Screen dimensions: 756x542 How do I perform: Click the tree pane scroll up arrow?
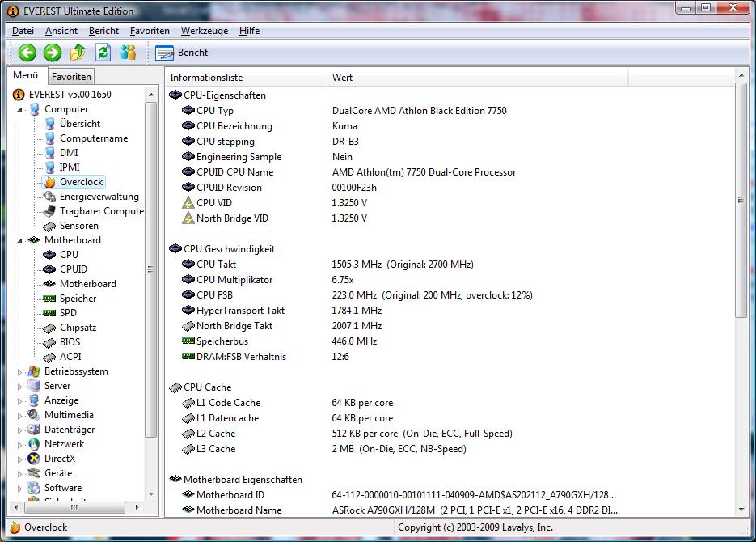(151, 95)
